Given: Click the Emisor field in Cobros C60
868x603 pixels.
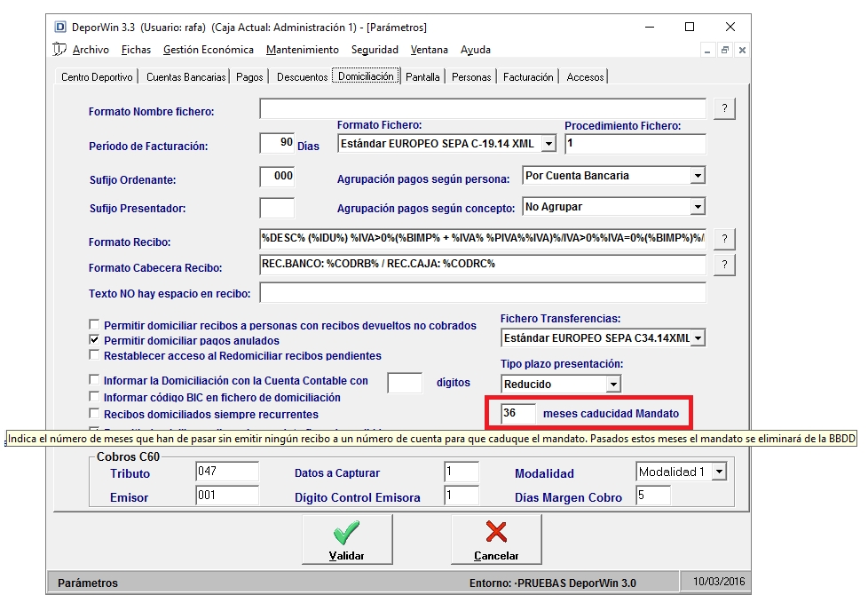Looking at the screenshot, I should [227, 496].
